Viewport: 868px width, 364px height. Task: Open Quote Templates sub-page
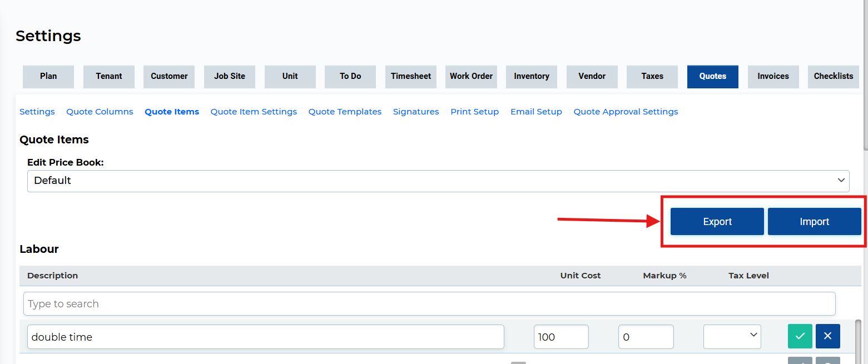pos(345,112)
